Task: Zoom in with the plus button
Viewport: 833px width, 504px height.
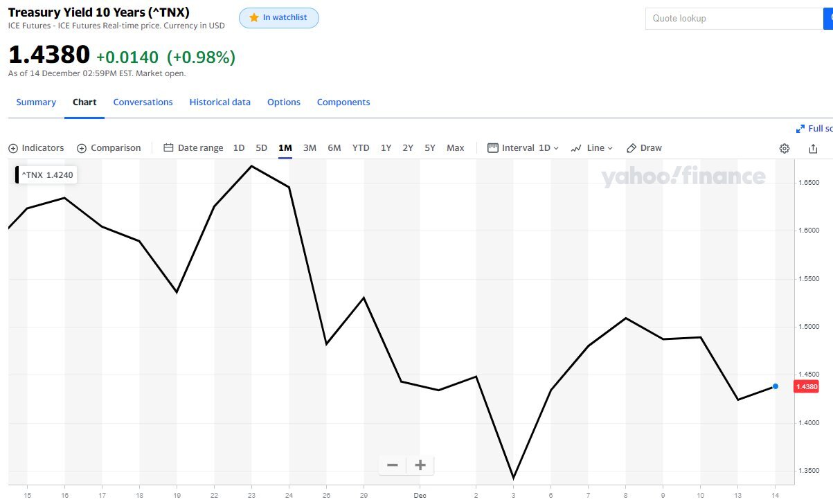Action: point(420,465)
